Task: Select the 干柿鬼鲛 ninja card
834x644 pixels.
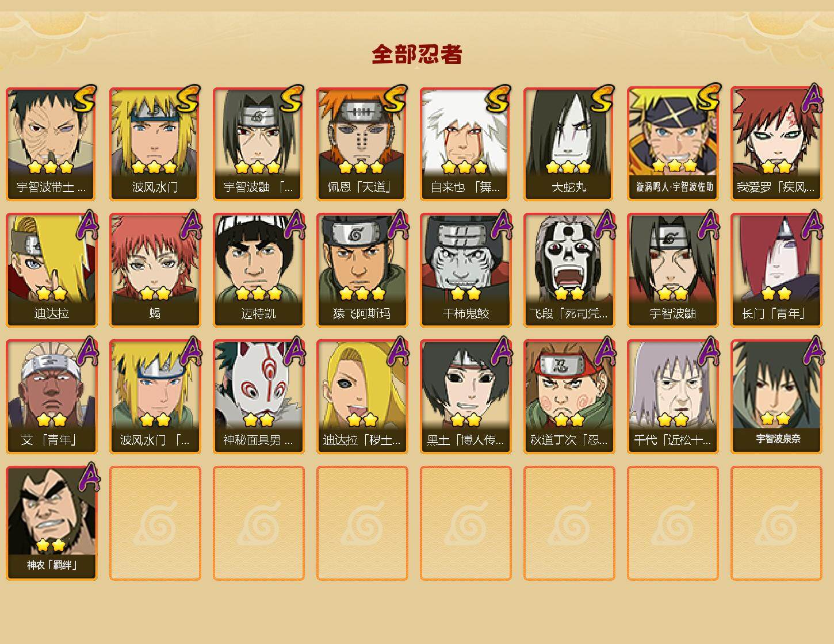Action: 466,270
